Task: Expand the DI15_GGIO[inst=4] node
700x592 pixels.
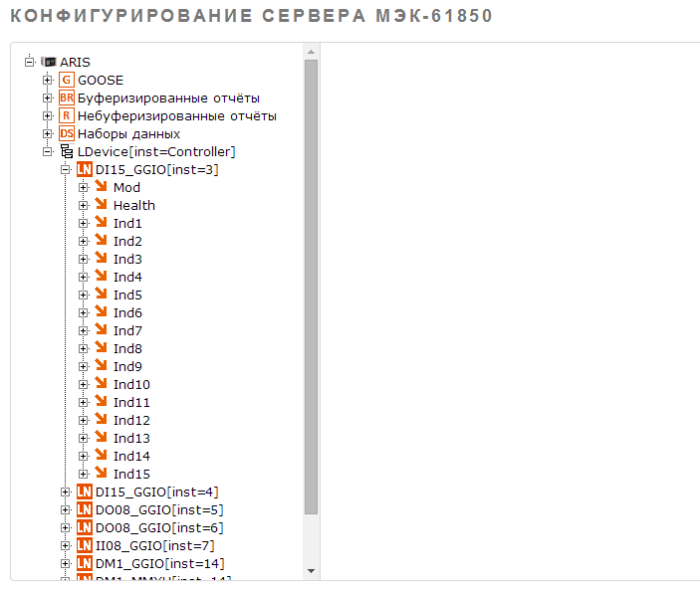Action: [65, 492]
